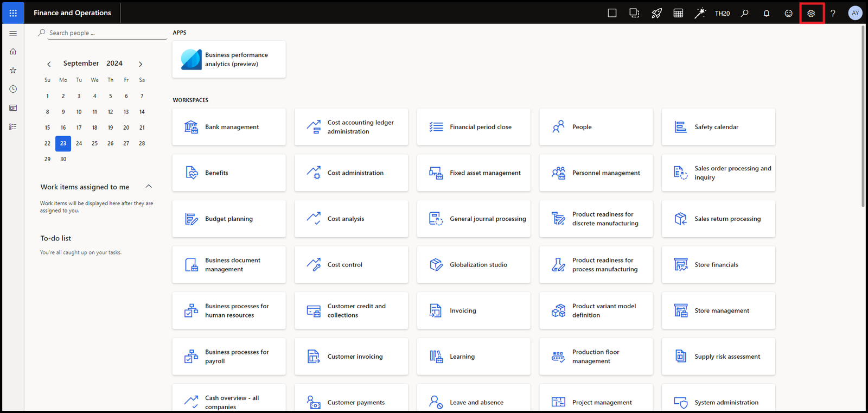Open People workspace
Screen dimensions: 868x413
tap(596, 127)
